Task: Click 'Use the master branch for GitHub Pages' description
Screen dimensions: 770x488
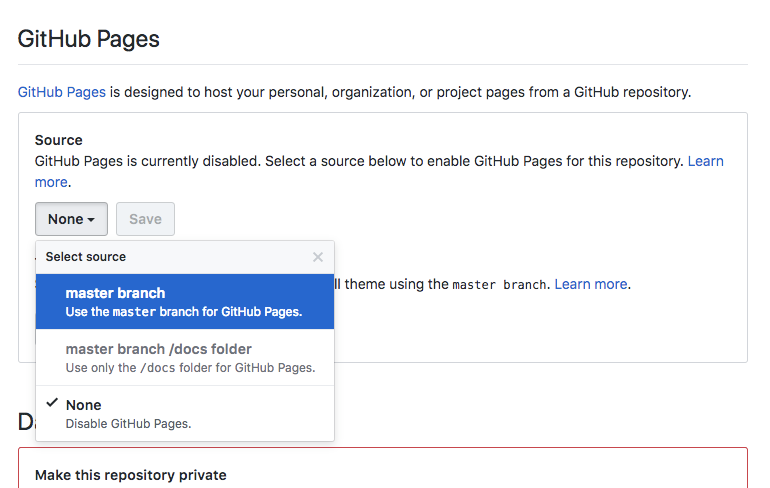Action: (184, 312)
